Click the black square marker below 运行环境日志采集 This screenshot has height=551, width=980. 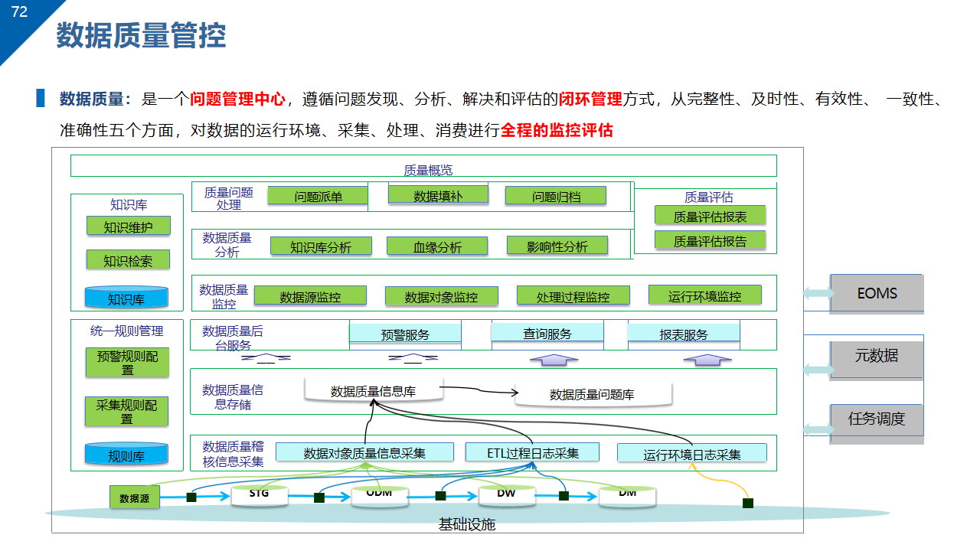(x=748, y=503)
